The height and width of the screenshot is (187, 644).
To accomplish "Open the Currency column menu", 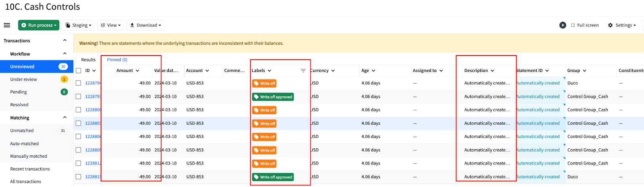I will (x=333, y=71).
